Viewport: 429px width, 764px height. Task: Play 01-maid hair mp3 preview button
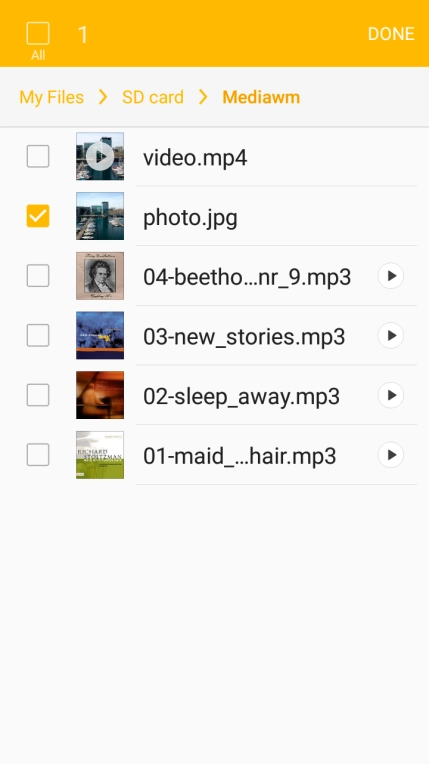[391, 455]
